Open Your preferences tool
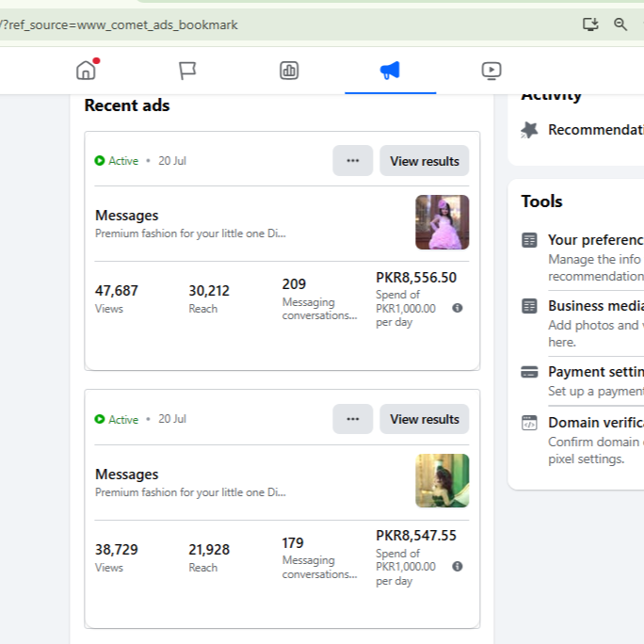This screenshot has width=644, height=644. [x=595, y=240]
